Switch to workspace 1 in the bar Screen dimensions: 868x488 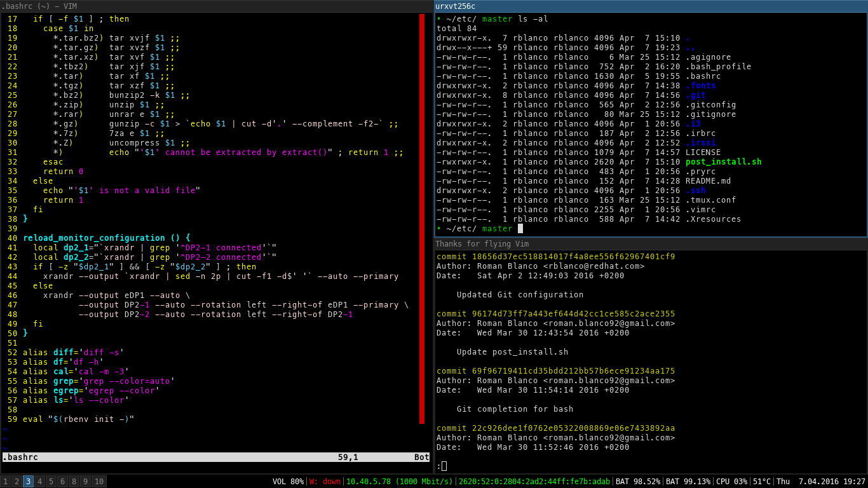[x=6, y=482]
